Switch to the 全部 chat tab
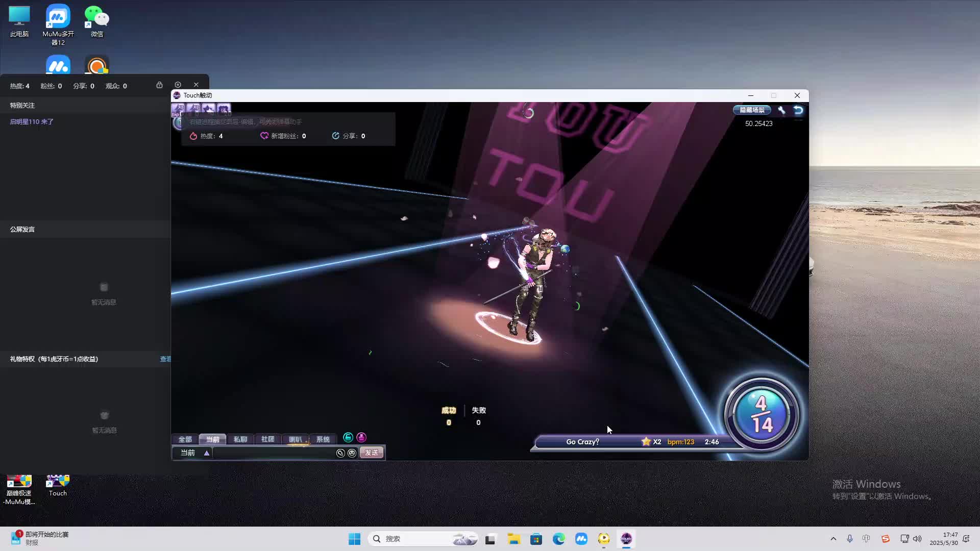Screen dimensions: 980x551 (x=185, y=439)
